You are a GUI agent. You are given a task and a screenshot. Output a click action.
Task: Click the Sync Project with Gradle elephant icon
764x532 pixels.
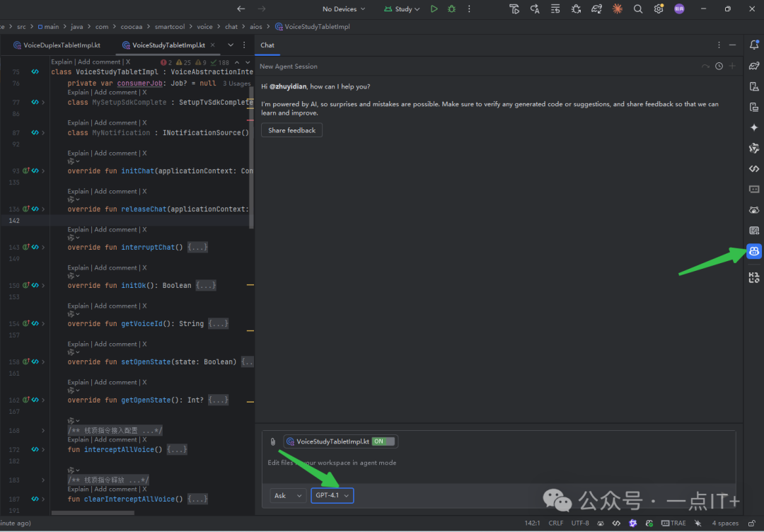[596, 8]
